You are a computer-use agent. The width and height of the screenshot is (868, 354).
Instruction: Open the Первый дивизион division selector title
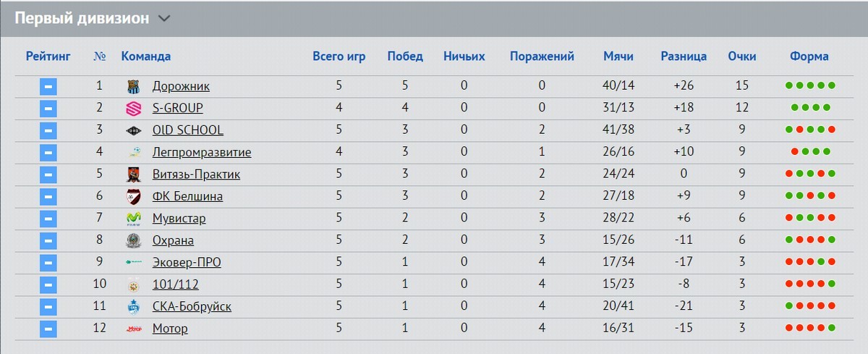[82, 19]
